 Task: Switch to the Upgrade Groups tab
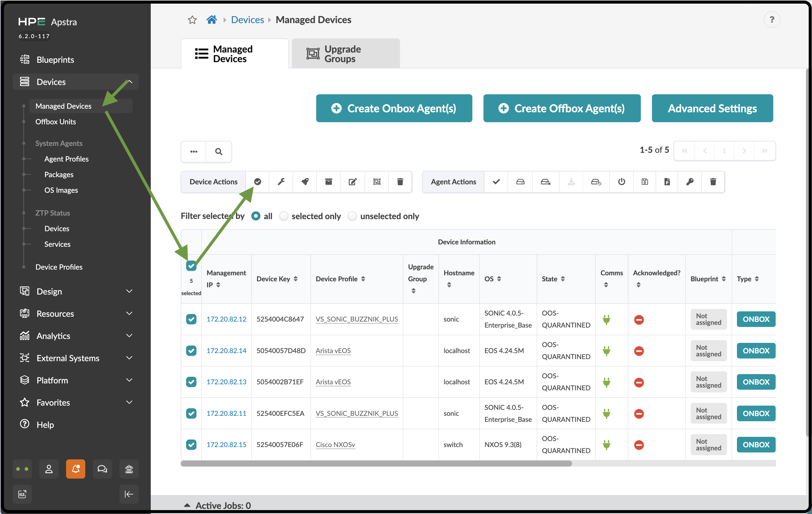click(x=346, y=53)
